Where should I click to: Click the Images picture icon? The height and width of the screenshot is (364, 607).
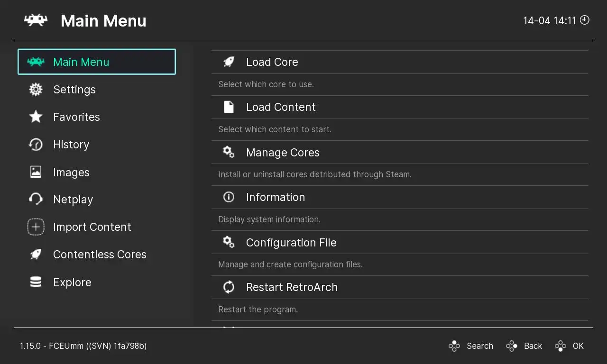click(36, 172)
